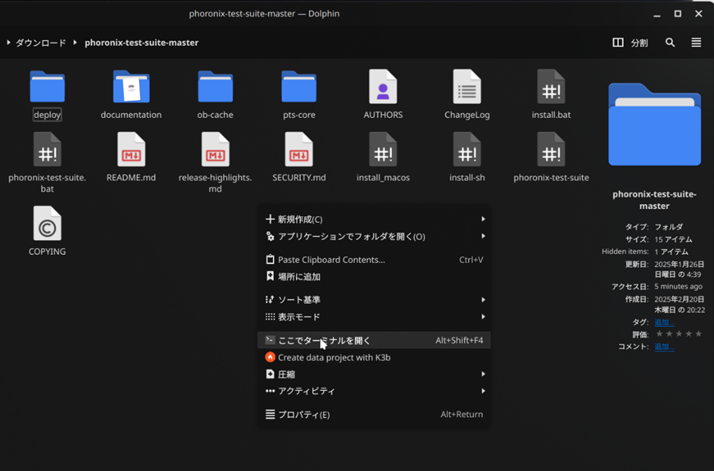714x471 pixels.
Task: Click the COPYING file name label
Action: point(47,251)
